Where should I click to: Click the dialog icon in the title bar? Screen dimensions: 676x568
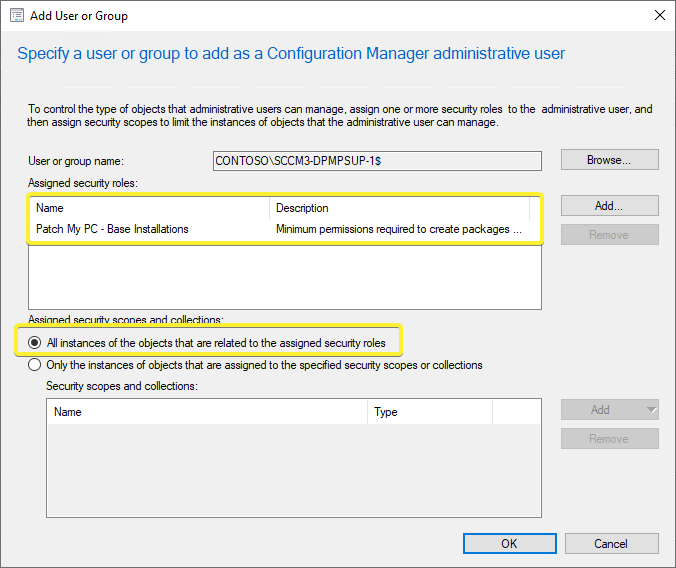(17, 16)
